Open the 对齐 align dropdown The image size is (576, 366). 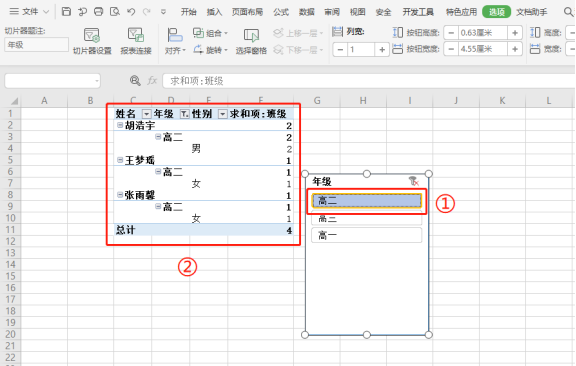click(x=175, y=41)
